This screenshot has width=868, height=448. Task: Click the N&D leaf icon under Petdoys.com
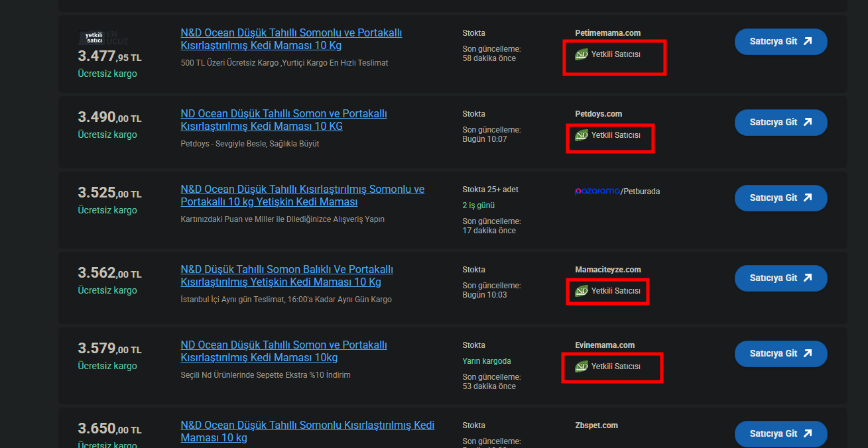(582, 135)
